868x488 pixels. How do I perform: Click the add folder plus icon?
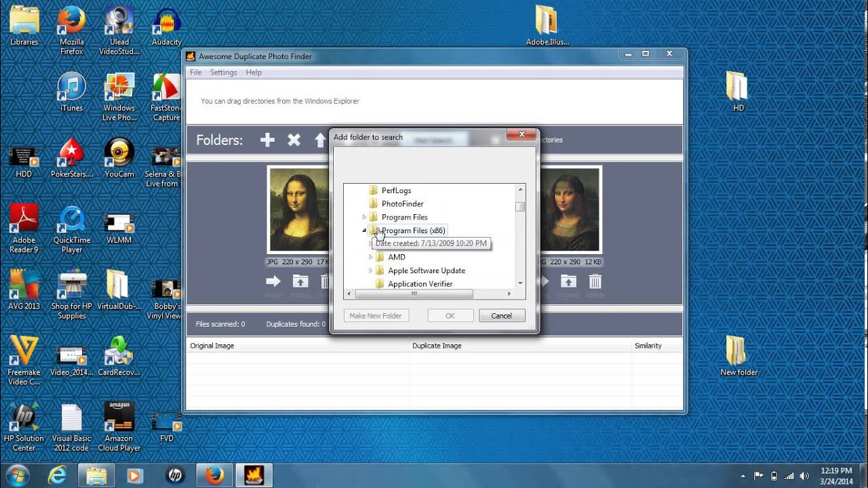(x=268, y=140)
